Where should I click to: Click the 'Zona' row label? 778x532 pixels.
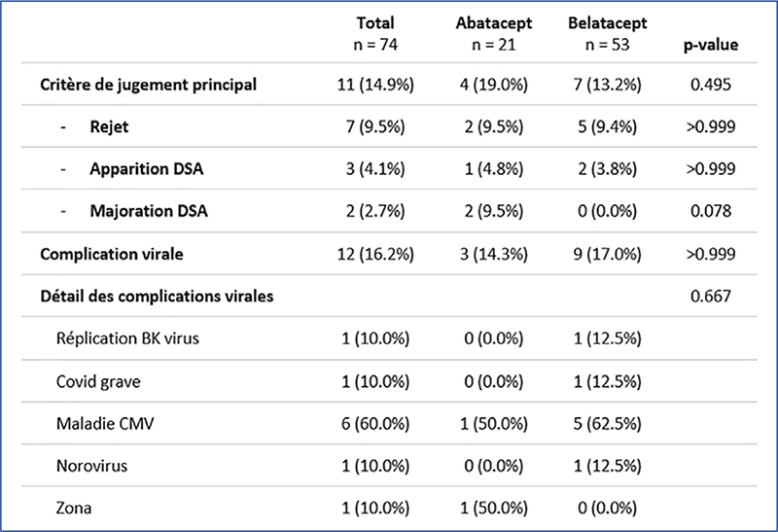(x=71, y=508)
